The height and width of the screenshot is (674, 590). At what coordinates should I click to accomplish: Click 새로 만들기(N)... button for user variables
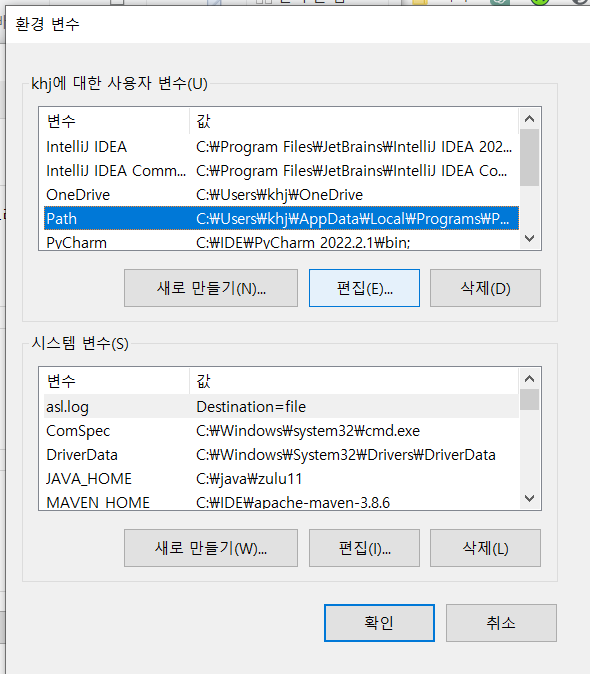coord(211,288)
